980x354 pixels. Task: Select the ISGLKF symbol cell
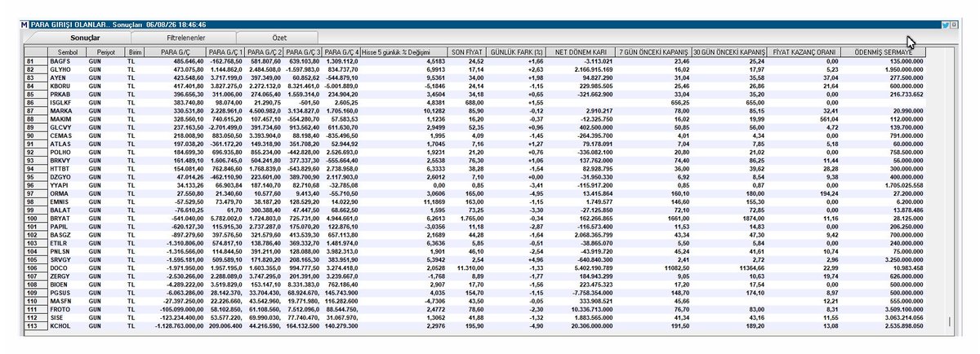(x=66, y=102)
